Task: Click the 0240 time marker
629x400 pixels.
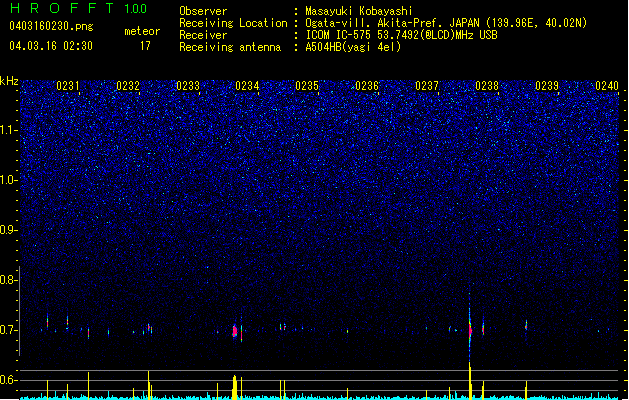Action: point(607,86)
